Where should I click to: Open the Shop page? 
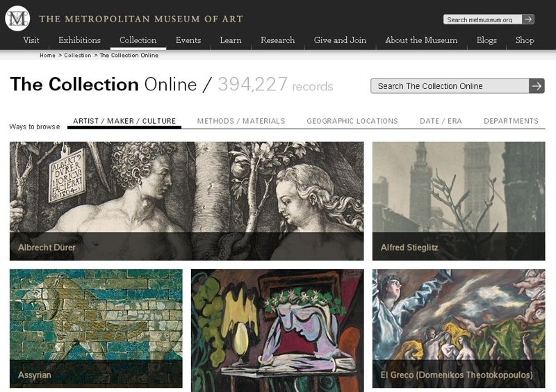(x=525, y=40)
